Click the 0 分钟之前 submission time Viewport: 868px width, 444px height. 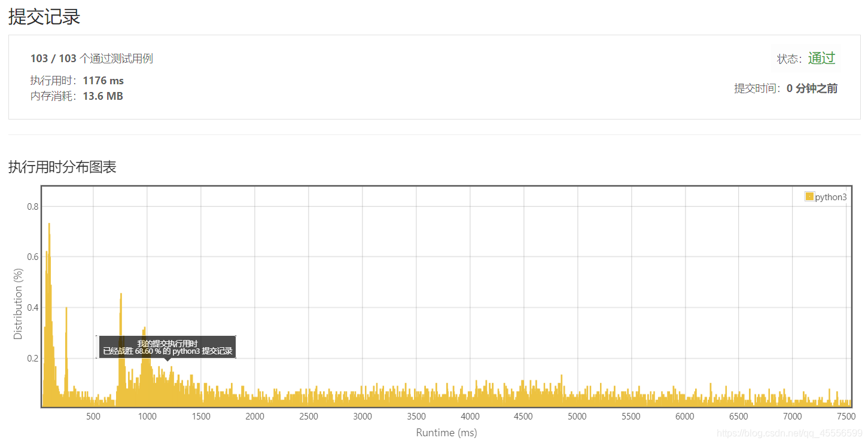click(812, 88)
